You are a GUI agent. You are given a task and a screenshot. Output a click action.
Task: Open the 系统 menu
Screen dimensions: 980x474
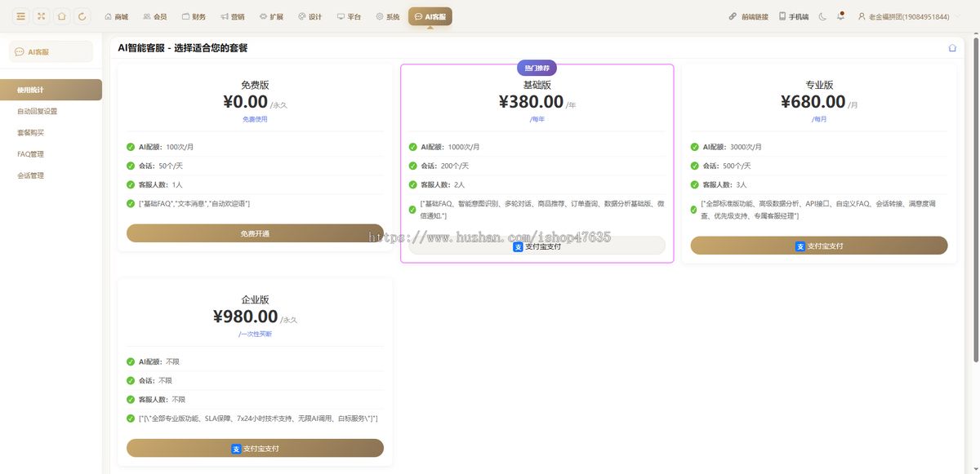click(x=388, y=16)
